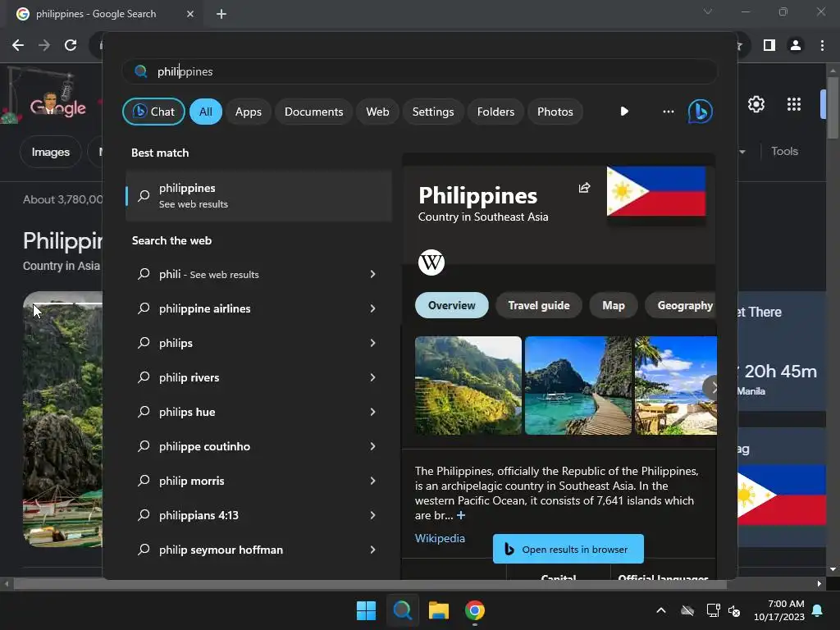Click Chrome forward arrow

(x=44, y=45)
